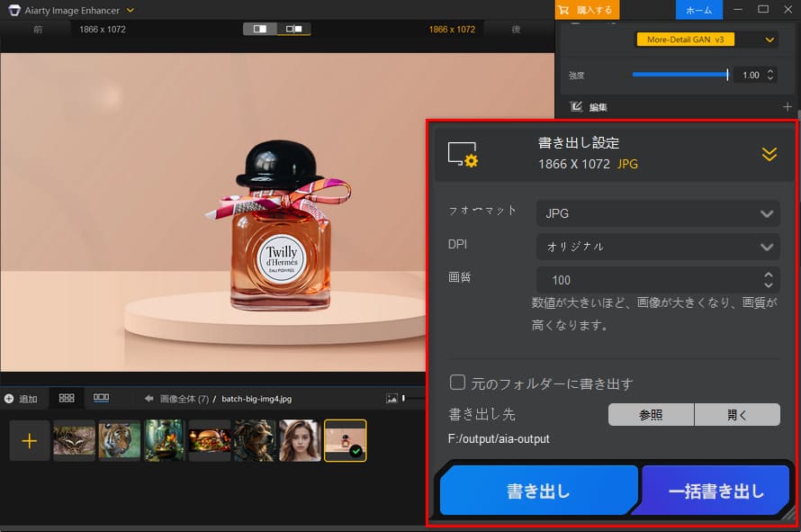Click the 参照 browse button
801x532 pixels.
(x=651, y=414)
